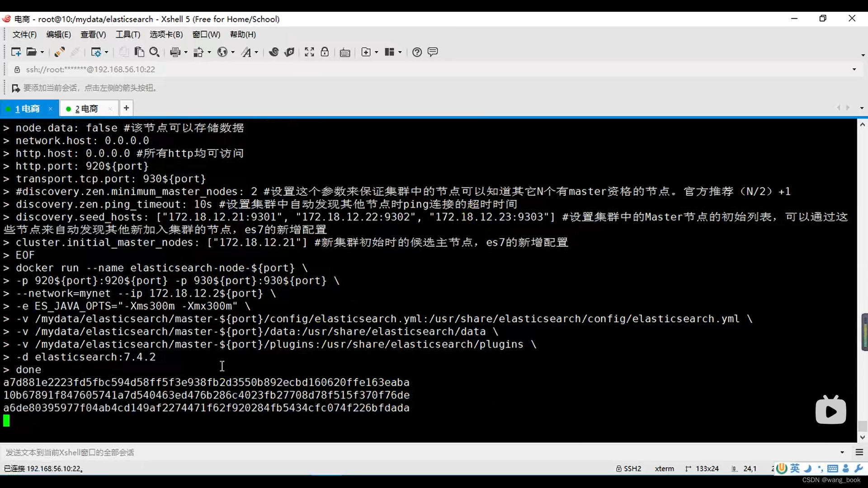Open the virtual keyboard icon
This screenshot has width=868, height=488.
pyautogui.click(x=345, y=52)
